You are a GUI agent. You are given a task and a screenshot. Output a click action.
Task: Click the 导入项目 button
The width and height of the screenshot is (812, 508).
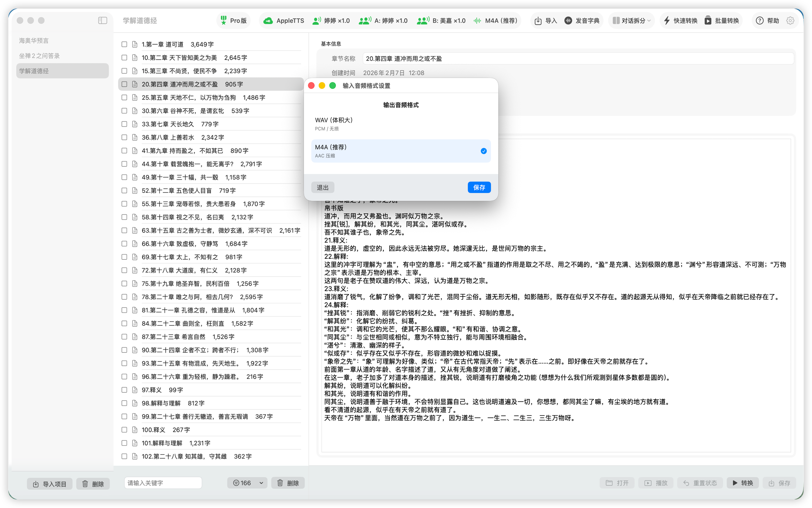[x=50, y=484]
